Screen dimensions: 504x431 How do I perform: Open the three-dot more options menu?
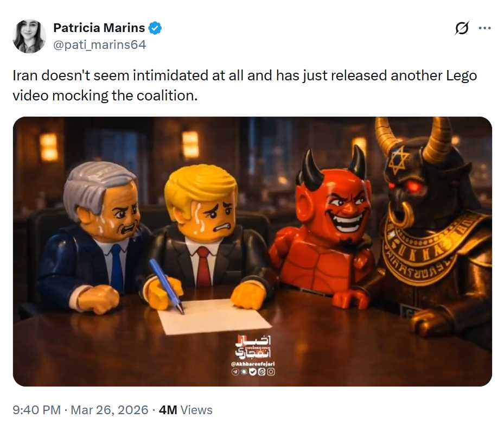(x=484, y=28)
